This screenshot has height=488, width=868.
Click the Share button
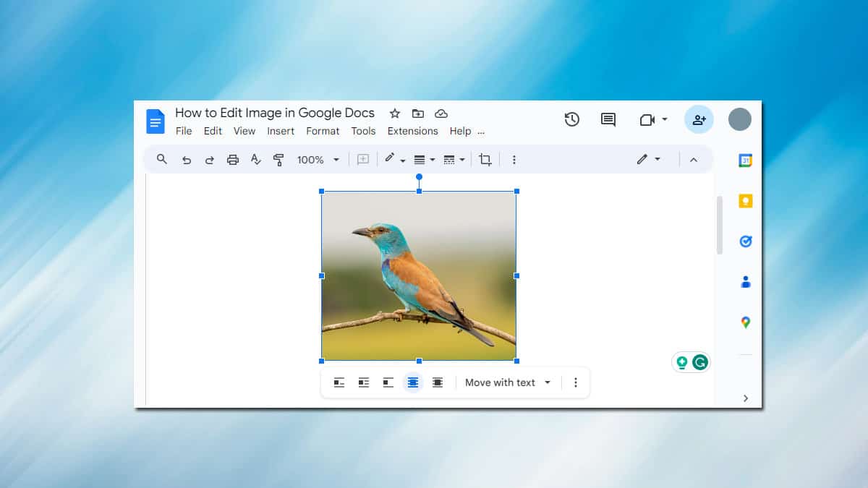click(698, 119)
